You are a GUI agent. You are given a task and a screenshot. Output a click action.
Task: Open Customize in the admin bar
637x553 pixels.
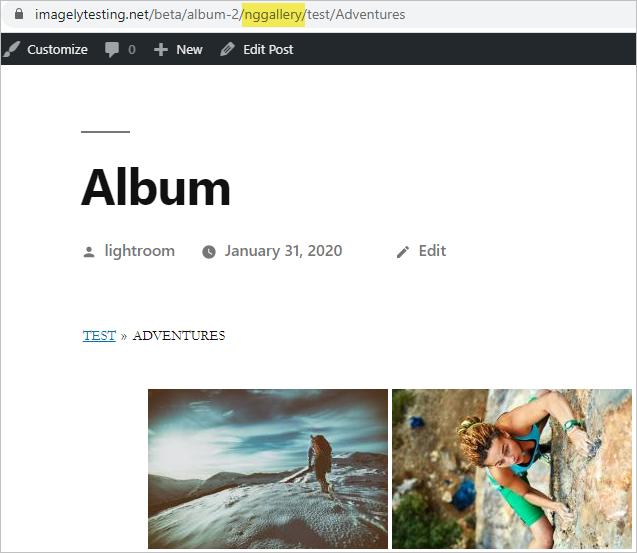[x=57, y=50]
